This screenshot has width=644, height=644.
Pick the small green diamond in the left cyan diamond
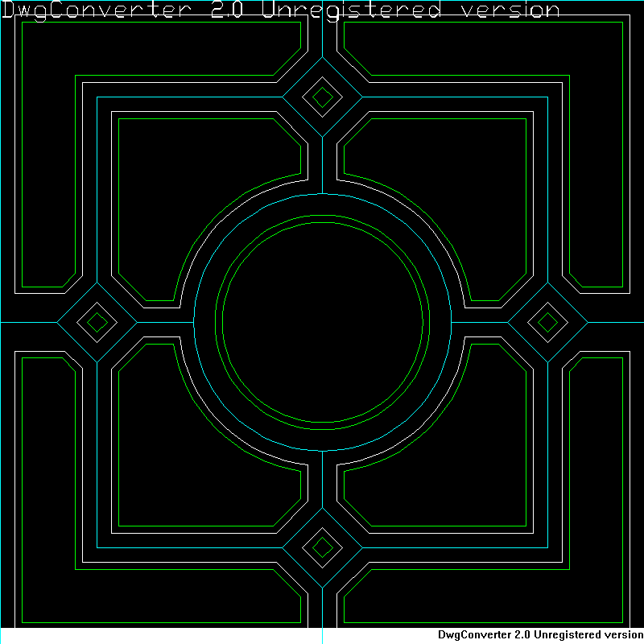[x=97, y=323]
